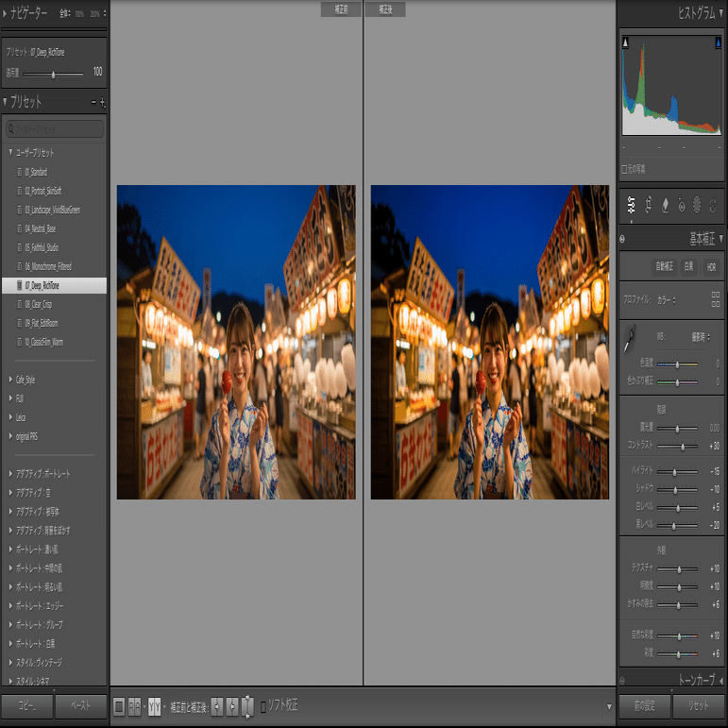Image resolution: width=728 pixels, height=728 pixels.
Task: Toggle the shadow clipping indicator in histogram
Action: [625, 42]
